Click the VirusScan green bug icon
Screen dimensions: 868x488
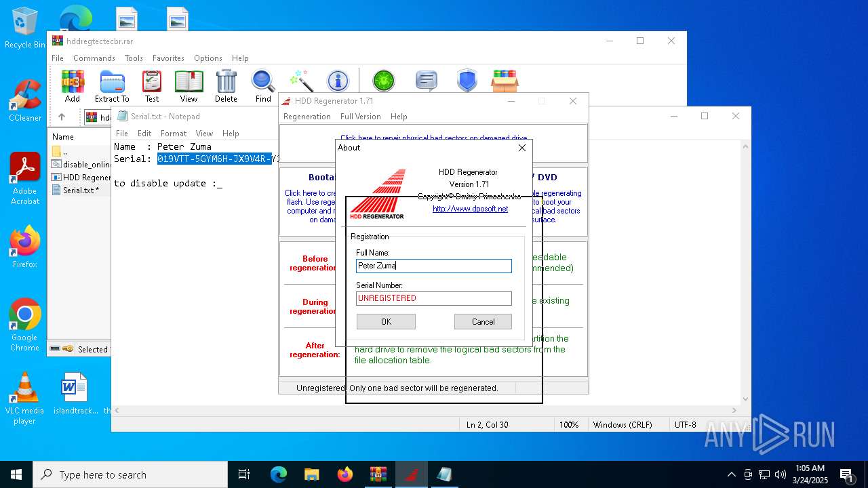[384, 81]
